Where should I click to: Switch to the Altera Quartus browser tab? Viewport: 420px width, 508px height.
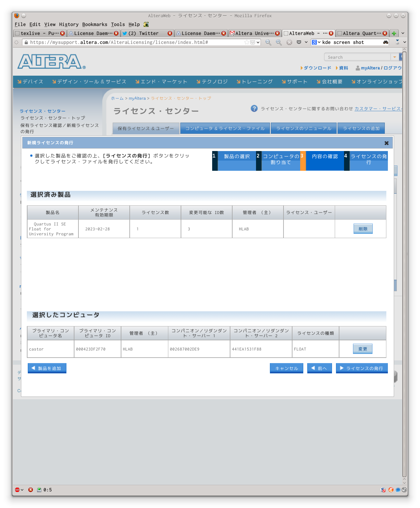[360, 33]
